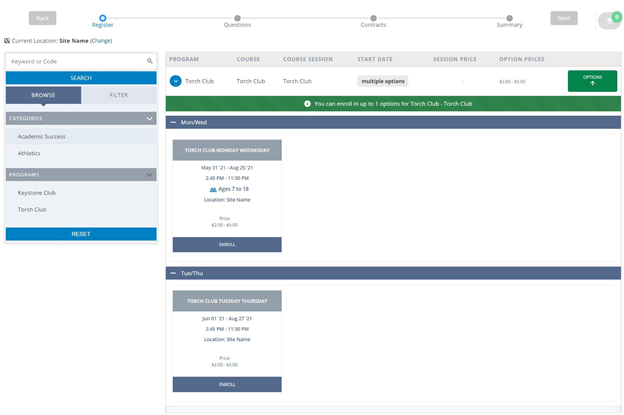
Task: Switch to the Filter tab
Action: click(x=118, y=96)
